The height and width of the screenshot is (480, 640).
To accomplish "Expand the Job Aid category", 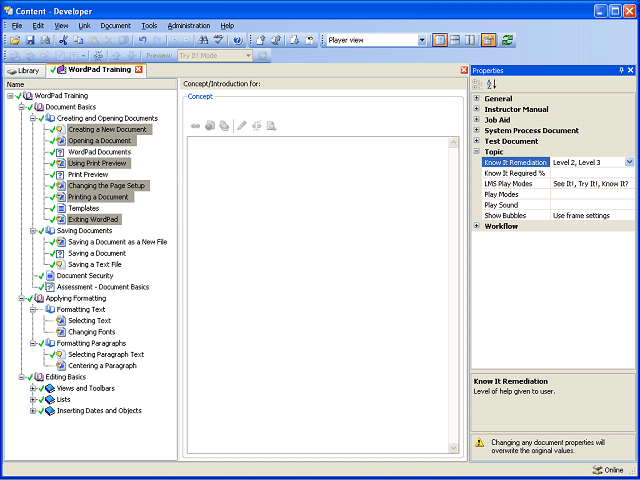I will click(x=476, y=120).
